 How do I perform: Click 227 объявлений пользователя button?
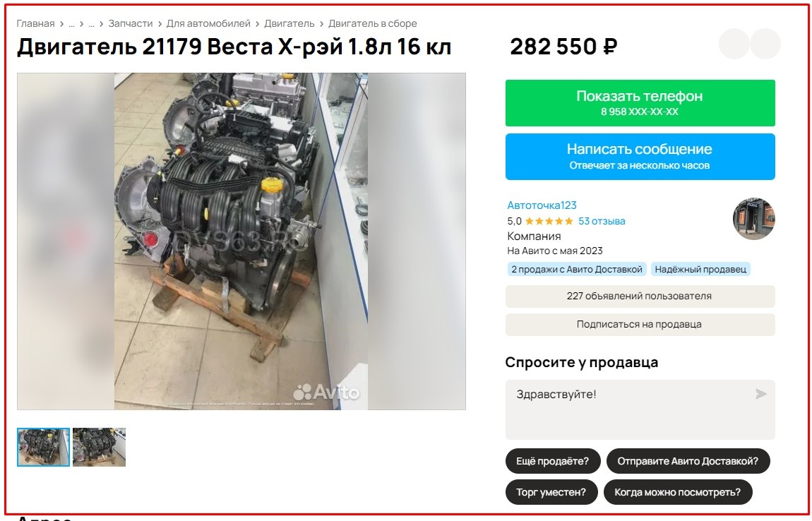coord(640,297)
